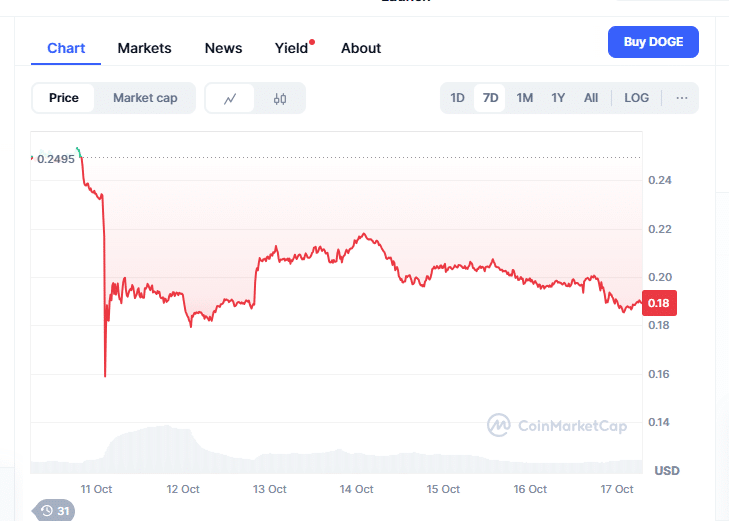
Task: Select the 1Y time range
Action: point(558,98)
